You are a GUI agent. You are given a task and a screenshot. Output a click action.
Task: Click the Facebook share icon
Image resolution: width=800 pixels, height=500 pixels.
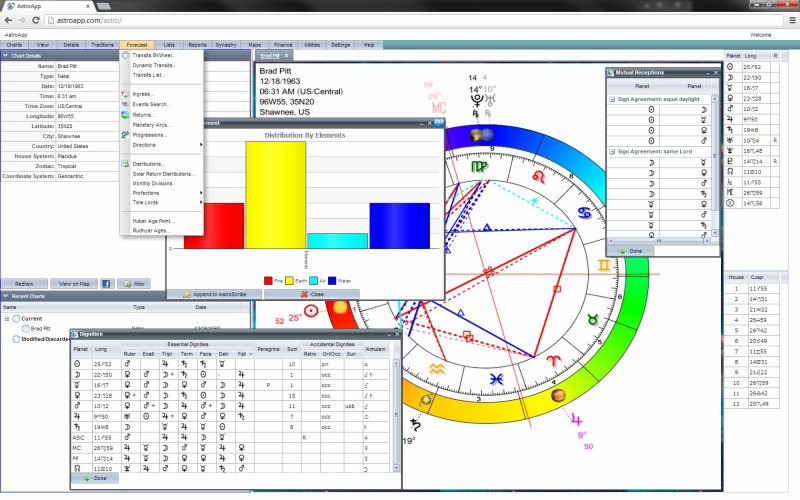[106, 283]
